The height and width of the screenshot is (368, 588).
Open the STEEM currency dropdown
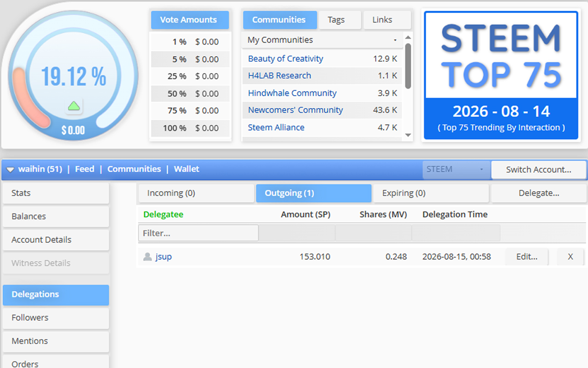click(455, 169)
